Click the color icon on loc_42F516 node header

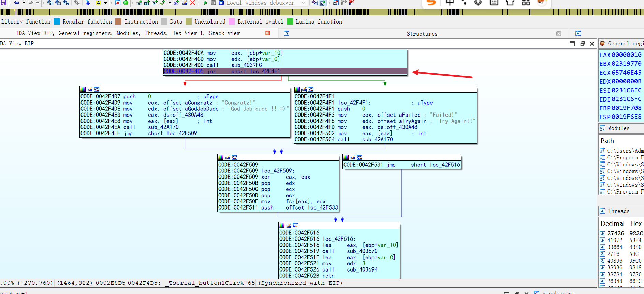(282, 226)
